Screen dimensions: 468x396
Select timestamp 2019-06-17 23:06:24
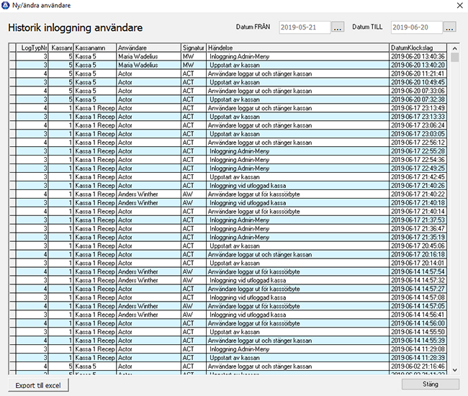point(418,125)
